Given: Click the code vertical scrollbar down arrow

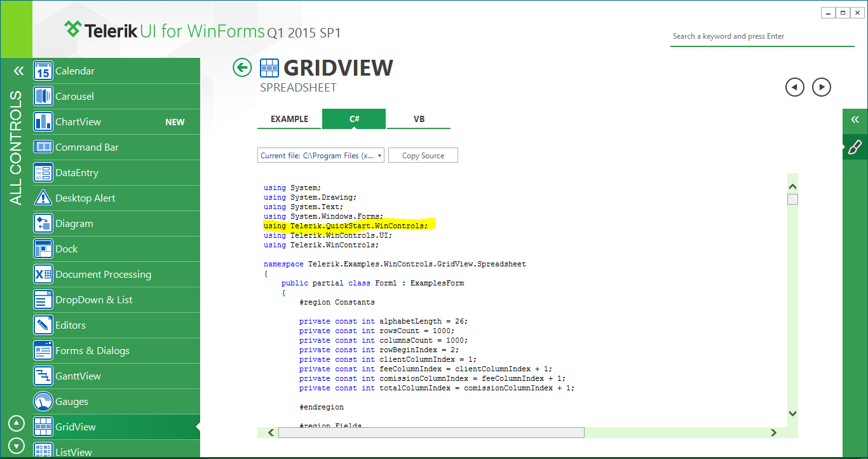Looking at the screenshot, I should point(792,413).
